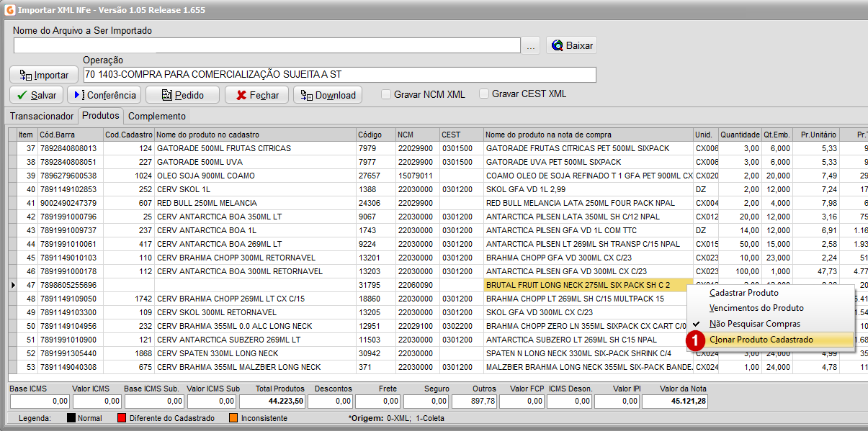Screen dimensions: 868x431
Task: Open file browse ellipsis button
Action: coord(531,45)
